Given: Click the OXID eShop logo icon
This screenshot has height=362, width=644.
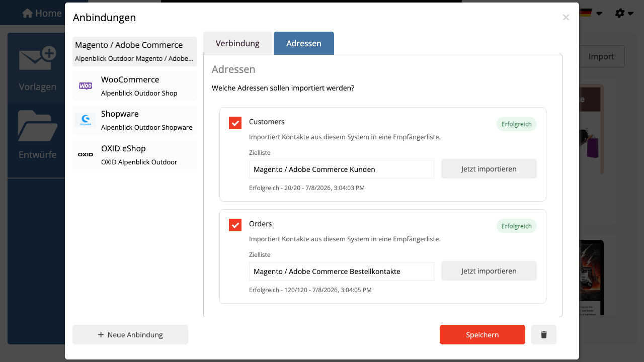Looking at the screenshot, I should coord(86,155).
